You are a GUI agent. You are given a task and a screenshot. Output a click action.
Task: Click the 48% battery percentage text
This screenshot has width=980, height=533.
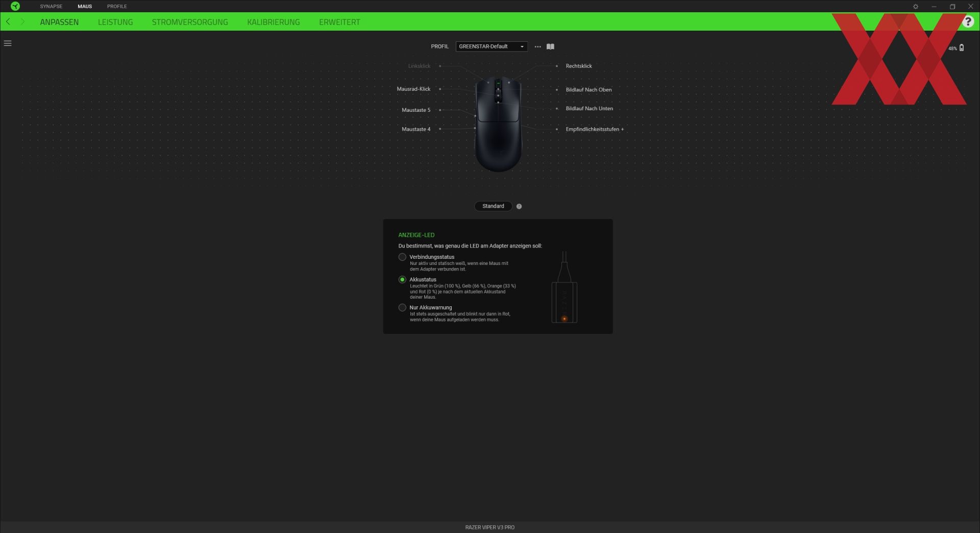tap(952, 49)
